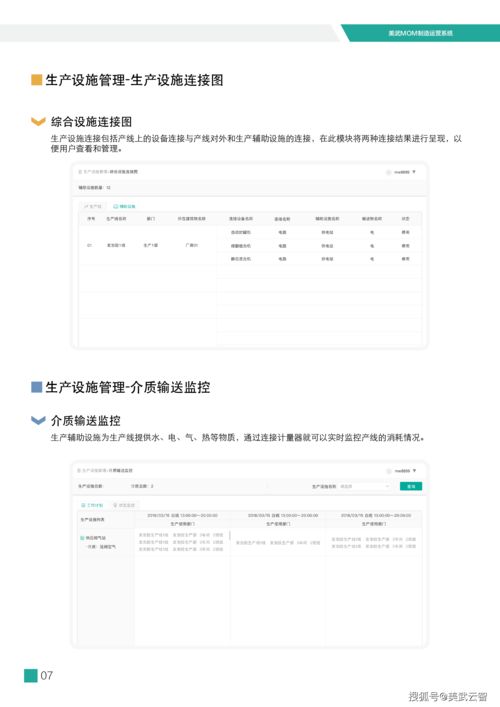Click the 部门 column header
The width and height of the screenshot is (500, 707).
(151, 219)
